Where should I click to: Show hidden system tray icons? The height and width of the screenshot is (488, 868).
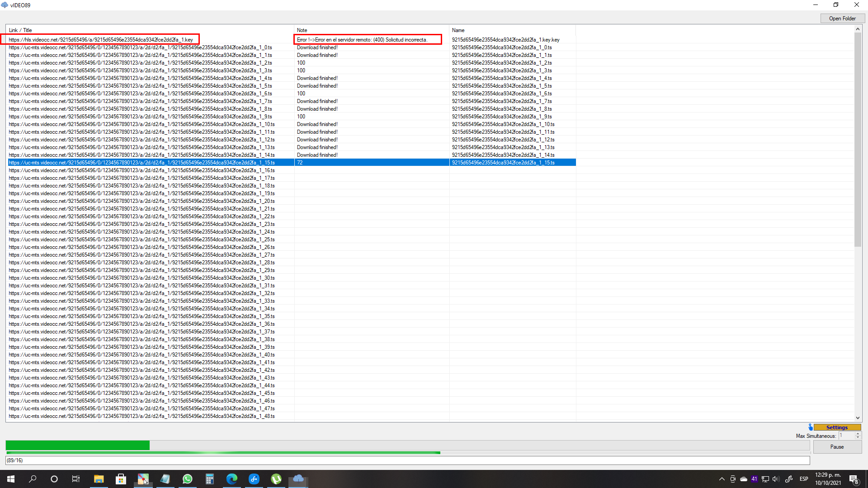coord(722,479)
